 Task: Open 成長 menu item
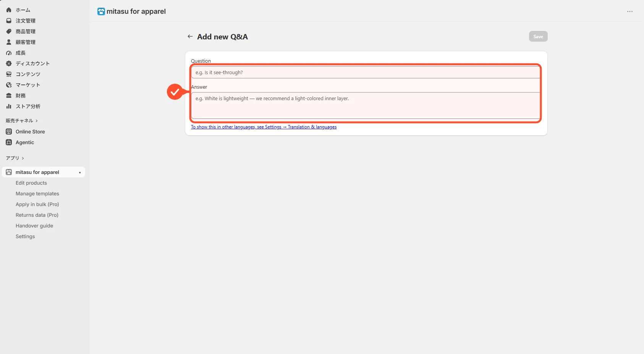coord(21,53)
